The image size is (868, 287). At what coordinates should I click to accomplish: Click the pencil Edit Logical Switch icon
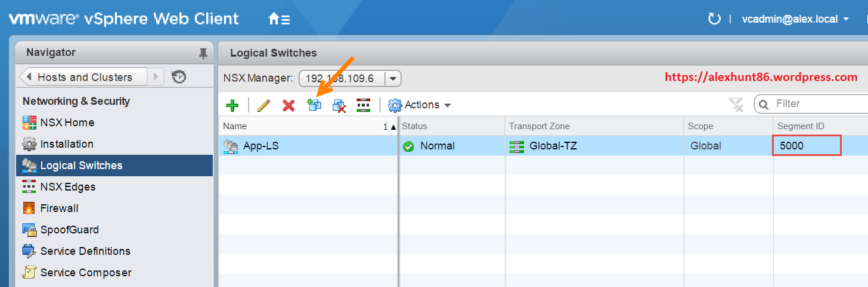[x=263, y=105]
